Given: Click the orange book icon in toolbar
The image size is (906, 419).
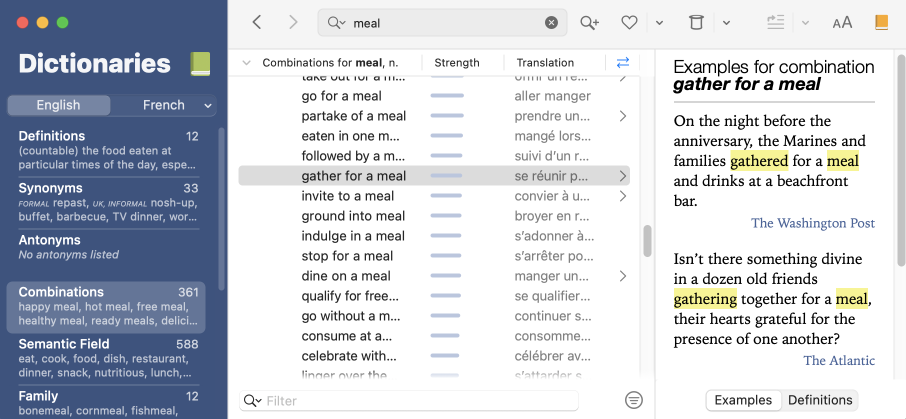Looking at the screenshot, I should coord(881,22).
